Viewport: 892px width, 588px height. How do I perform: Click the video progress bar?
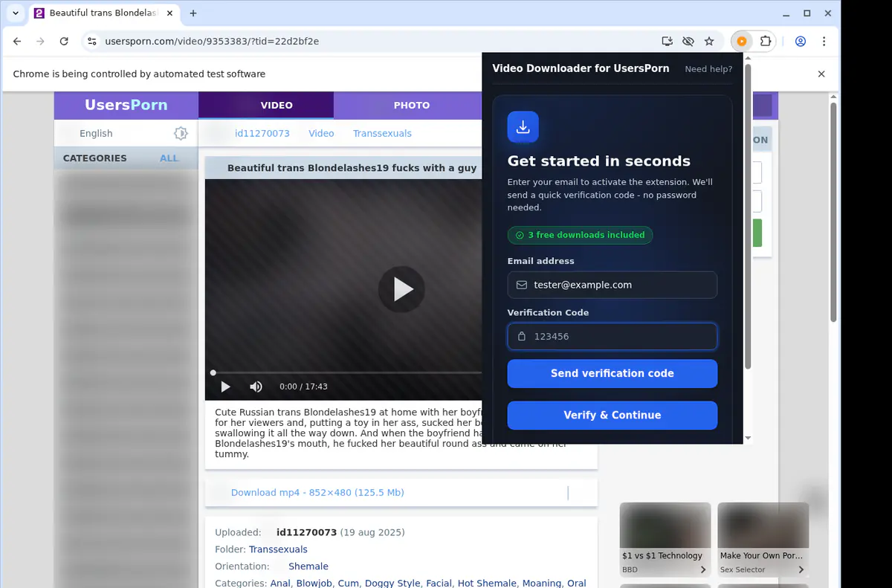tap(347, 372)
